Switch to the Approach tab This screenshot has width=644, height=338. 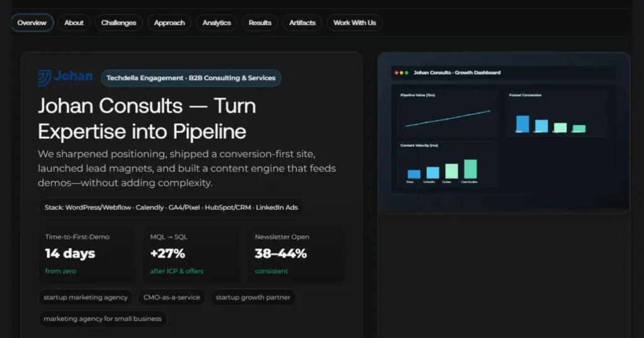[x=170, y=23]
